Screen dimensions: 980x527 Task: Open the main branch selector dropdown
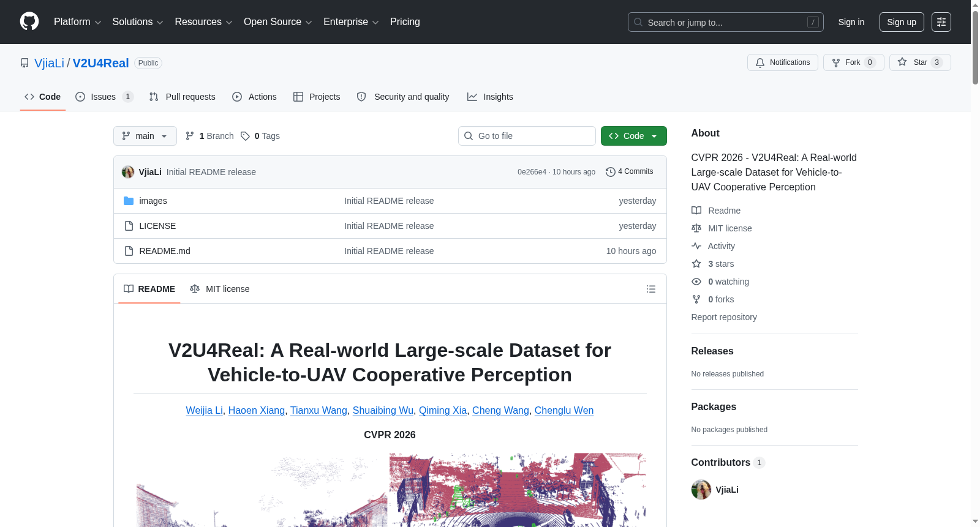145,136
